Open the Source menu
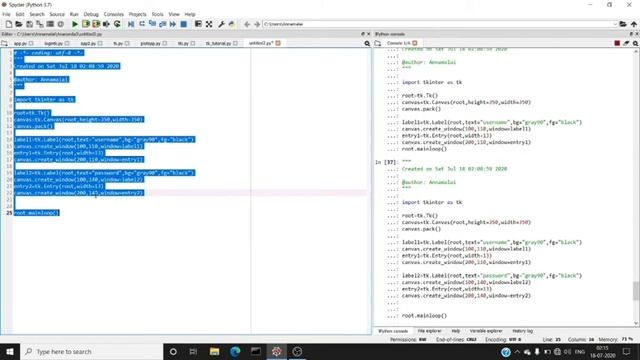The height and width of the screenshot is (360, 640). coord(57,14)
